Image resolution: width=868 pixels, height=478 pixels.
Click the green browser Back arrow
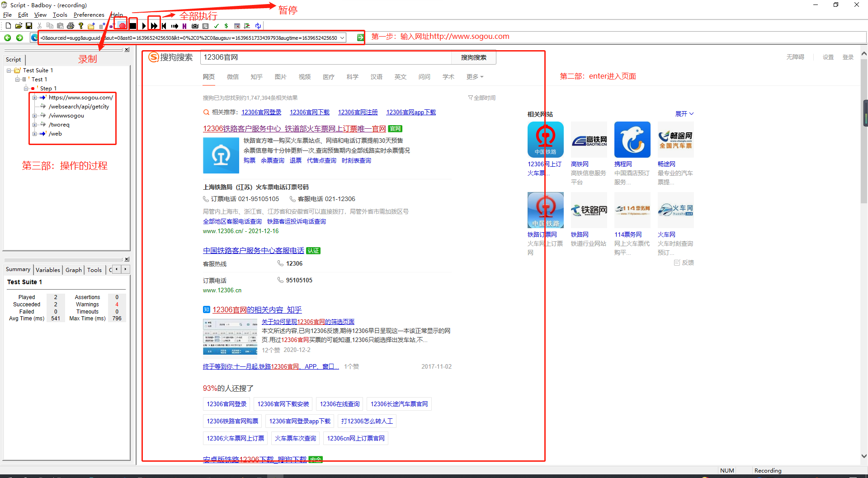[8, 37]
